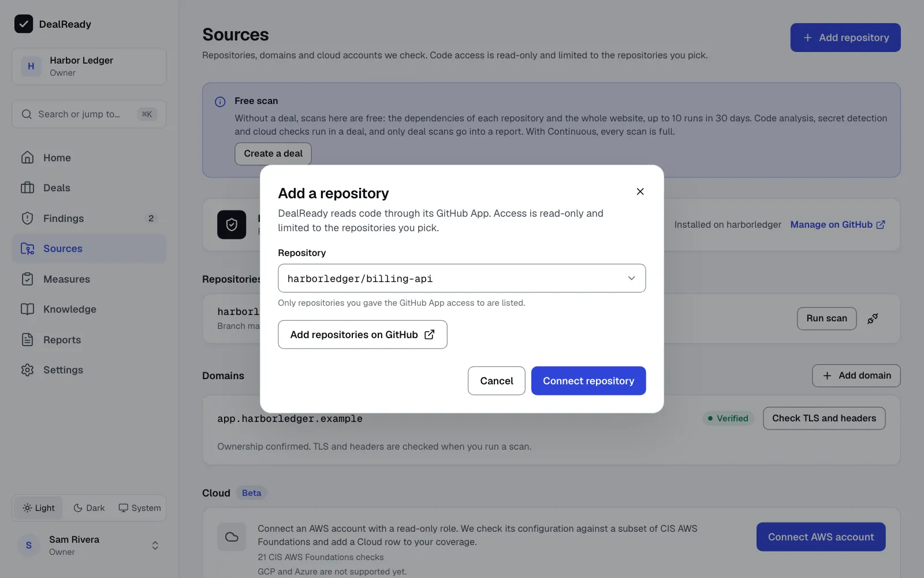This screenshot has height=578, width=924.
Task: Click the cloud icon in Cloud section
Action: 232,537
